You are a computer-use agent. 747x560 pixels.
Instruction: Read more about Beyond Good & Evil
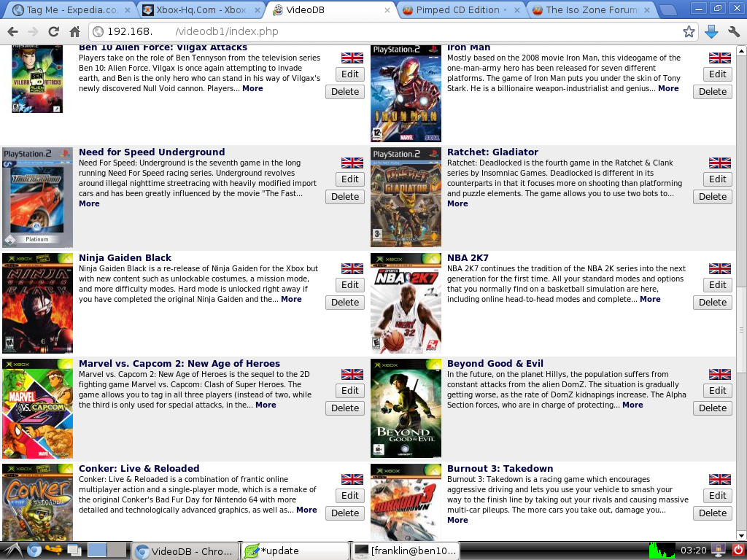632,405
